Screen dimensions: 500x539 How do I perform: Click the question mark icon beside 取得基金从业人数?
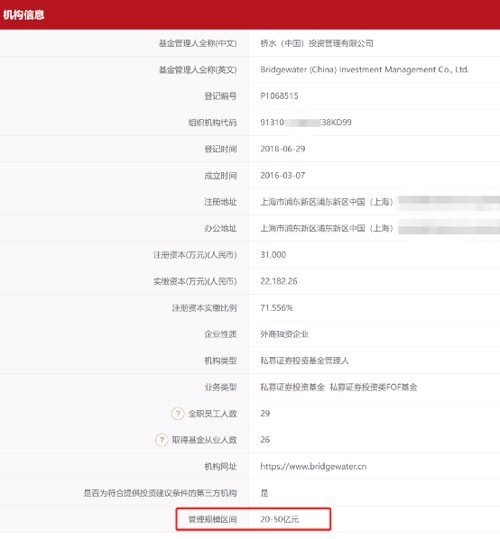click(162, 440)
